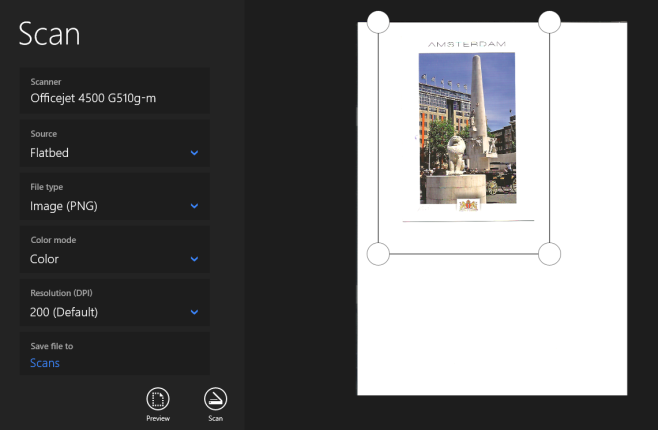The image size is (658, 430).
Task: Open the Scans save folder link
Action: [45, 363]
